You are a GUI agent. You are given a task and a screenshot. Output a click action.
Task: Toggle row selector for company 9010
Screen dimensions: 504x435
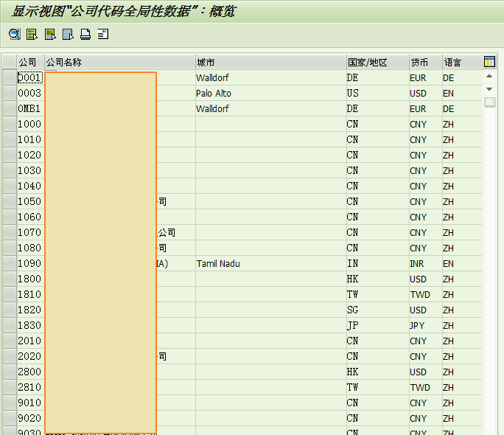(10, 403)
